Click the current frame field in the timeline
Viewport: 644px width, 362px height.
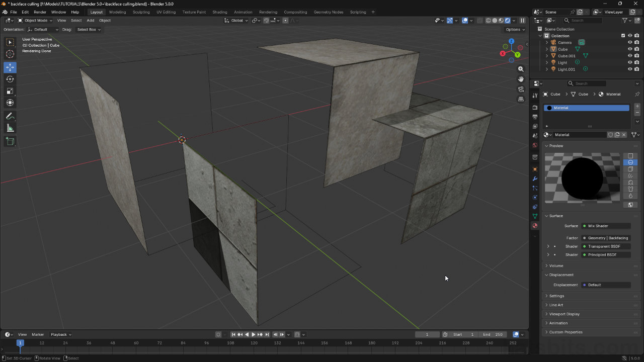pyautogui.click(x=427, y=334)
